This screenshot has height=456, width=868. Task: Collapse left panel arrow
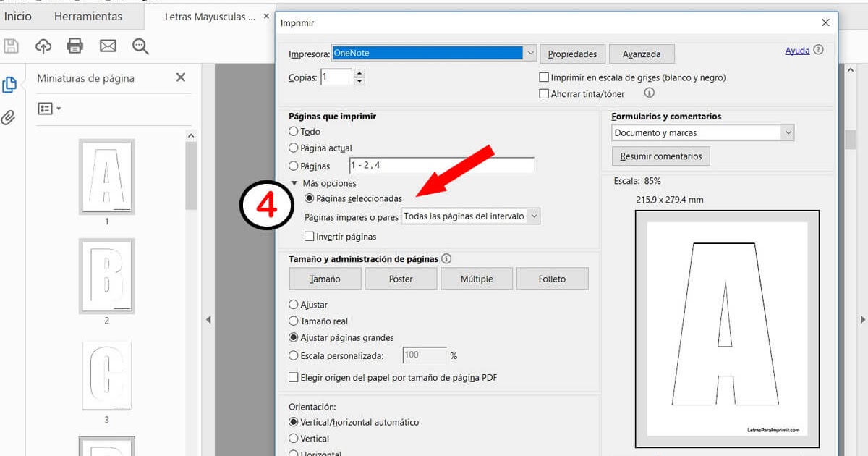[x=208, y=319]
